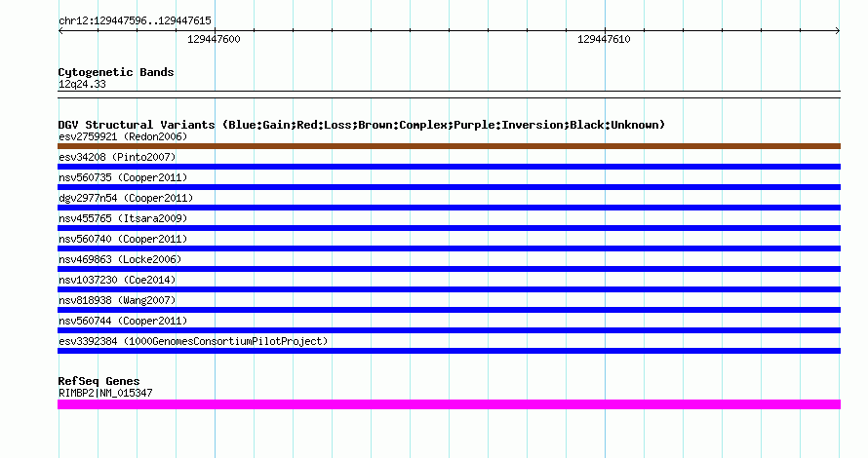
Task: Click the blue bar under dgv2977n54
Action: click(449, 208)
